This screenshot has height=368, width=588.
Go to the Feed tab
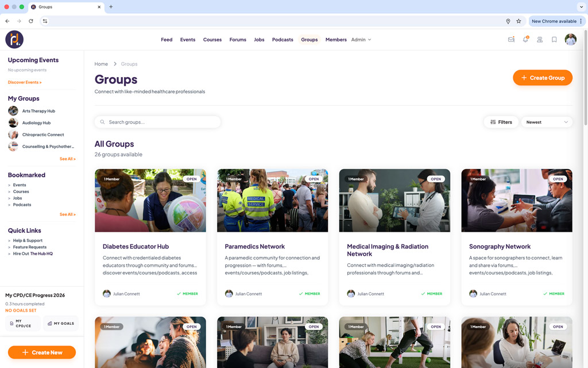point(167,40)
